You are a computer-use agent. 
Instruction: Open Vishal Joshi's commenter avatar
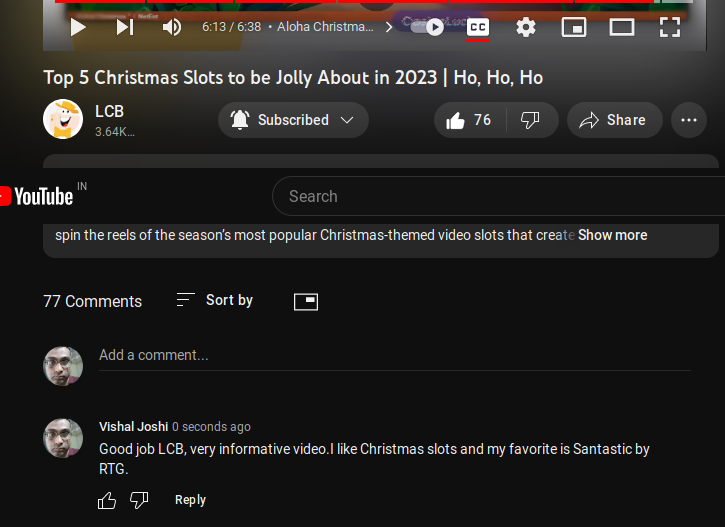(x=63, y=438)
